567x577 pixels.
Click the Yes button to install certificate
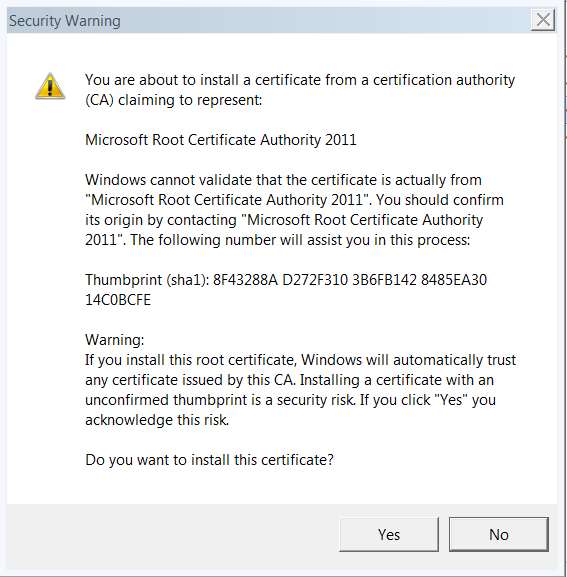coord(389,534)
